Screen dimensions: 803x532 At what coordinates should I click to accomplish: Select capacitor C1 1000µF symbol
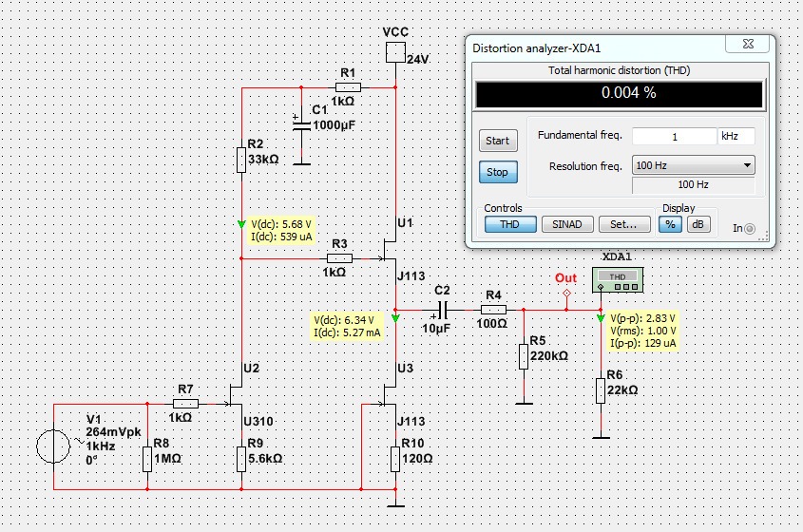(301, 125)
